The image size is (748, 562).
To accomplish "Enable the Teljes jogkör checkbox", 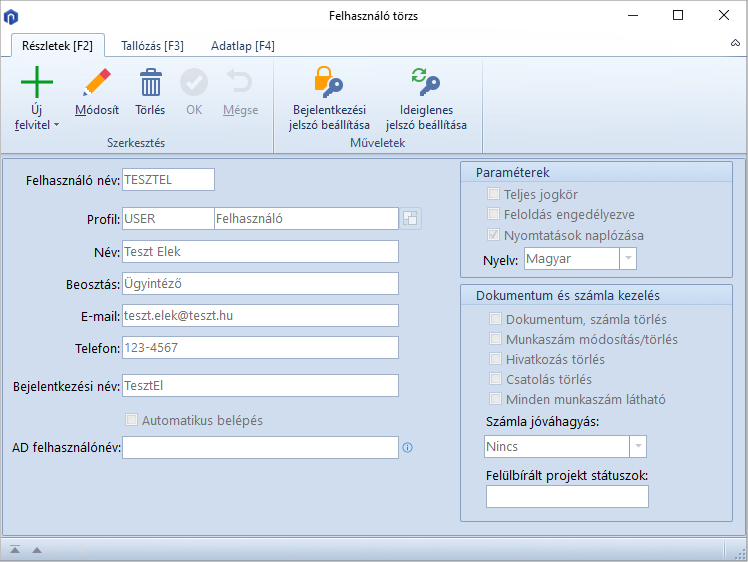I will [493, 194].
